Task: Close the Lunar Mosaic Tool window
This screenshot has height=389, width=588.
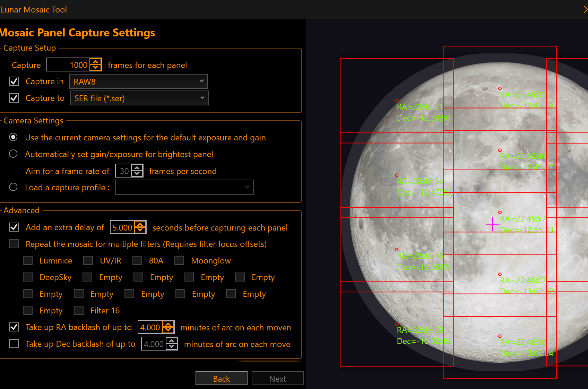Action: (585, 9)
